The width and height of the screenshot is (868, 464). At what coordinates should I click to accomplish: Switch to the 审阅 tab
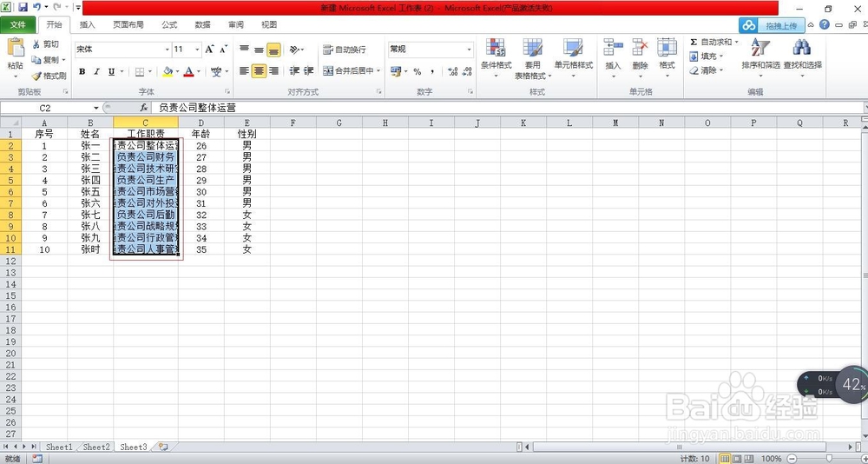(x=236, y=25)
